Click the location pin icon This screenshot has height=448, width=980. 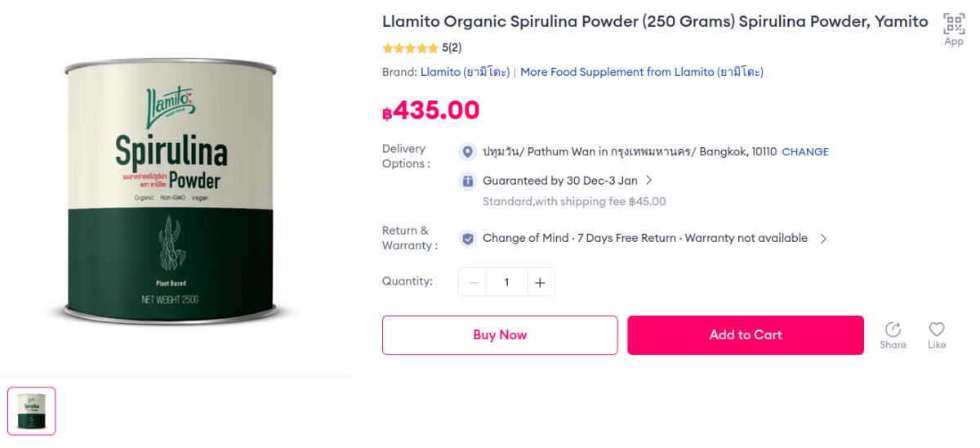(468, 152)
